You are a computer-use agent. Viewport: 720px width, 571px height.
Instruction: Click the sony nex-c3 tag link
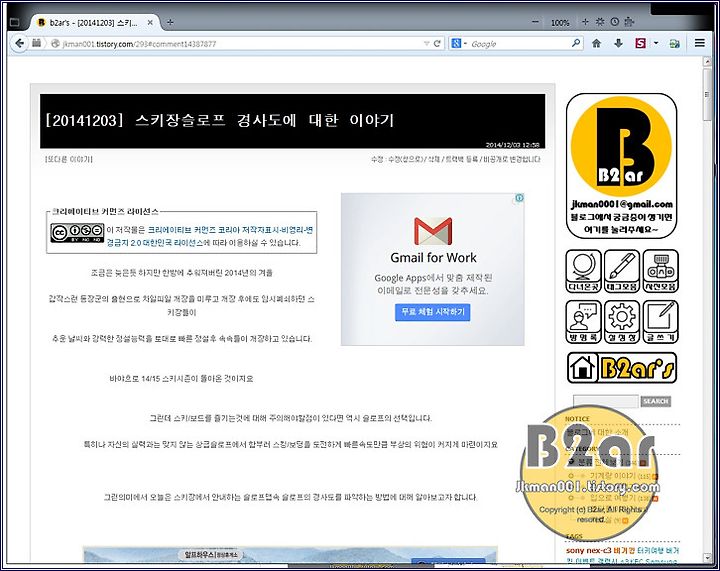pos(588,550)
